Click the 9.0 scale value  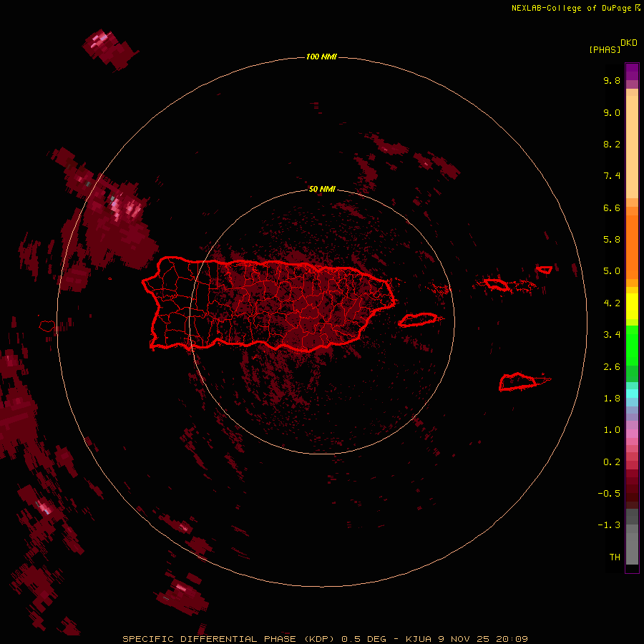(x=612, y=112)
